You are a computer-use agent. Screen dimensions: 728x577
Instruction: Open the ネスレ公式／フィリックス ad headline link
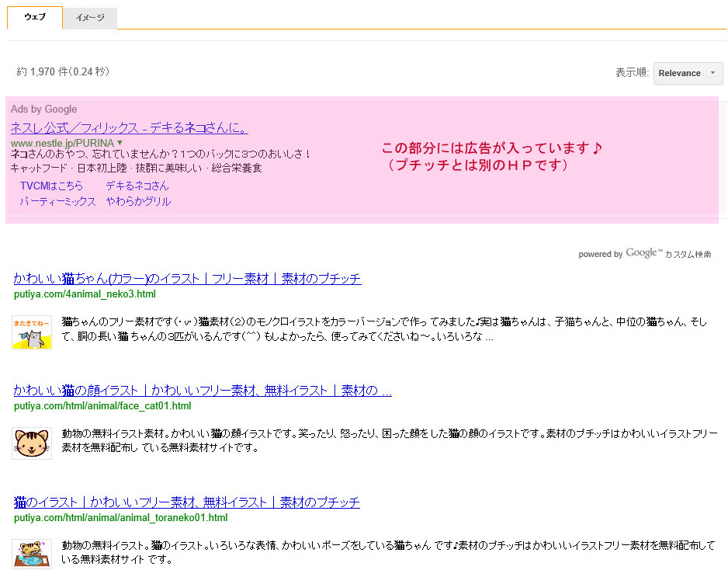(x=129, y=128)
